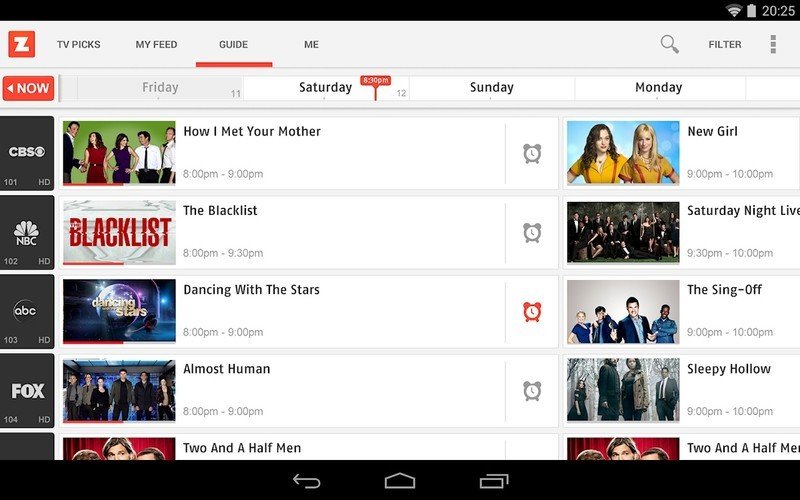
Task: Open Almost Human title text
Action: pyautogui.click(x=227, y=368)
